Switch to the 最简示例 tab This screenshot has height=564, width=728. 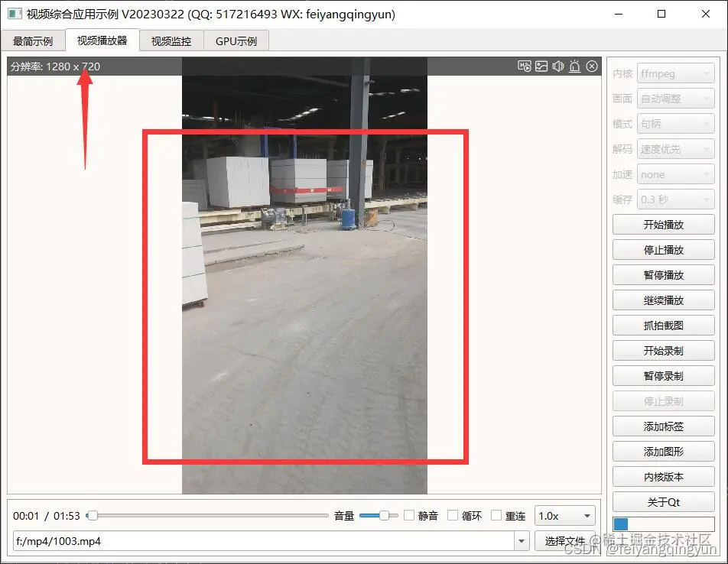click(x=32, y=41)
